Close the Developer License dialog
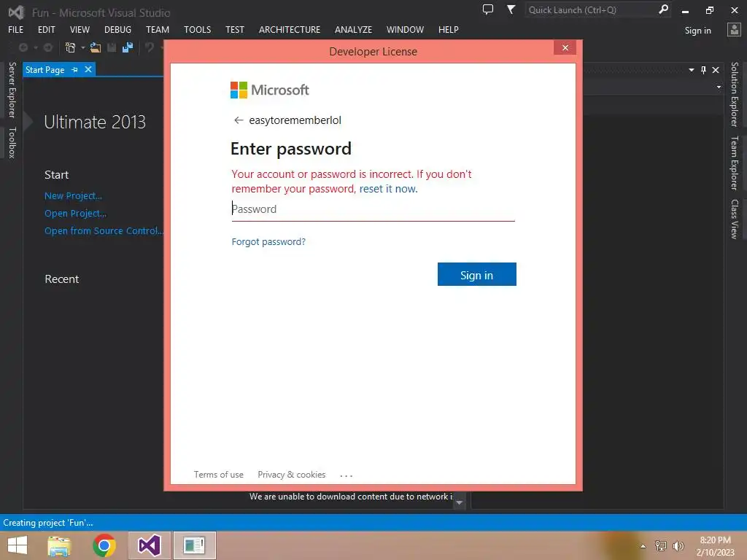 click(x=565, y=47)
